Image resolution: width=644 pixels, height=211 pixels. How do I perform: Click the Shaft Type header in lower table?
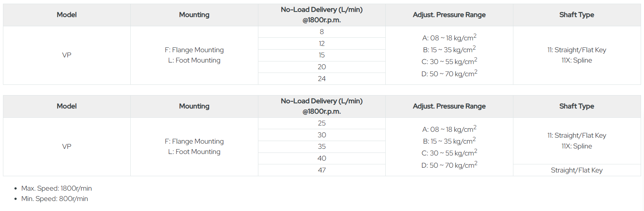point(577,106)
